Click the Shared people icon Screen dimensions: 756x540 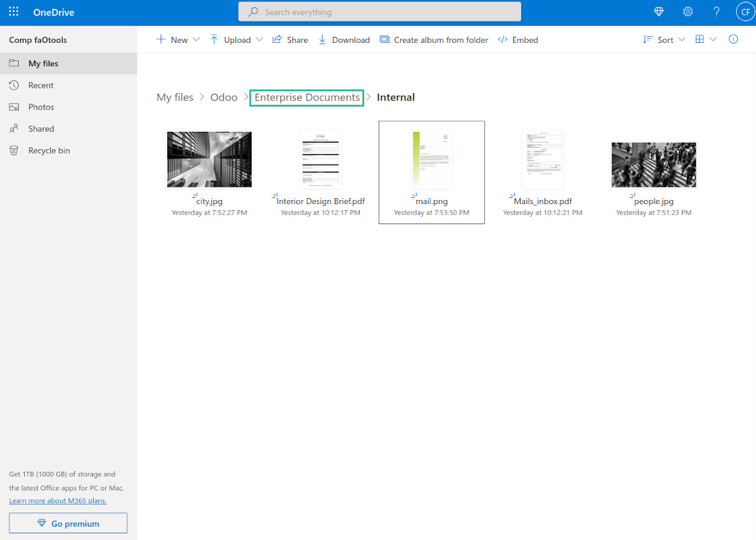[14, 128]
